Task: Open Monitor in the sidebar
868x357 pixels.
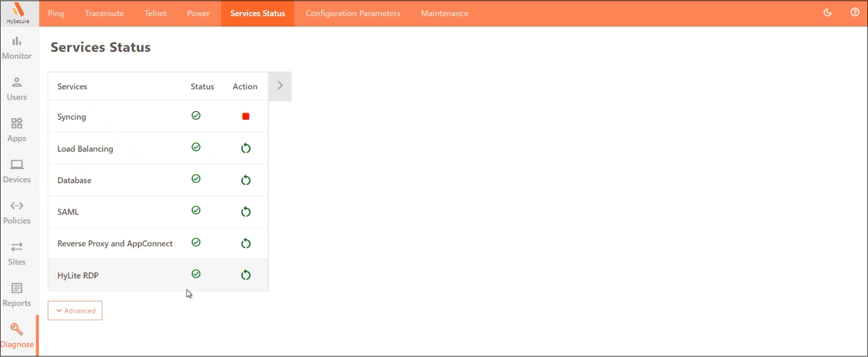Action: [17, 48]
